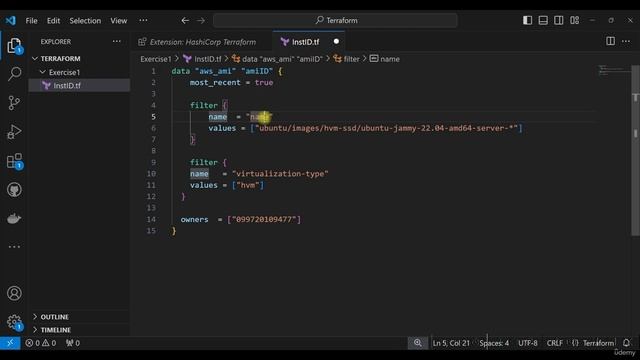Screen dimensions: 640x360
Task: Click the name breadcrumb item
Action: click(x=385, y=59)
